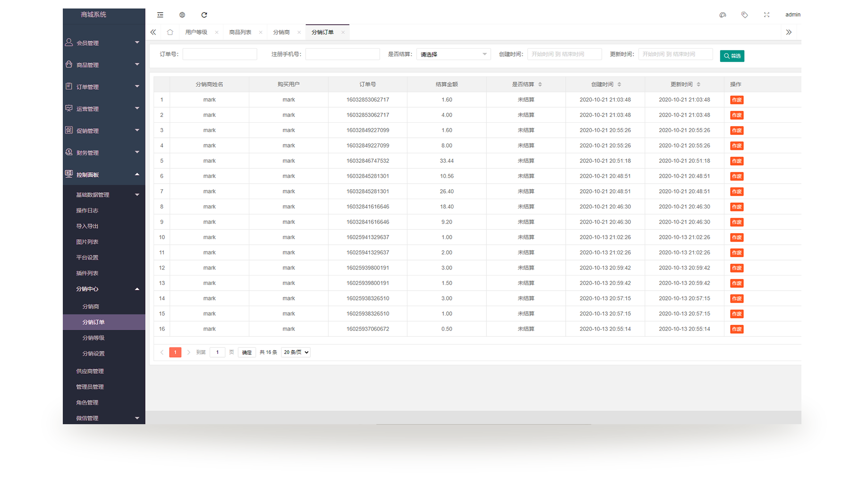The width and height of the screenshot is (868, 486).
Task: Collapse 控制面板 sidebar menu
Action: pos(104,175)
